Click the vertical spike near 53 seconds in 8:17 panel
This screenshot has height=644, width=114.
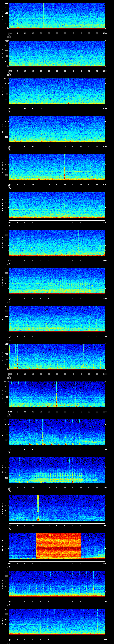coord(94,128)
